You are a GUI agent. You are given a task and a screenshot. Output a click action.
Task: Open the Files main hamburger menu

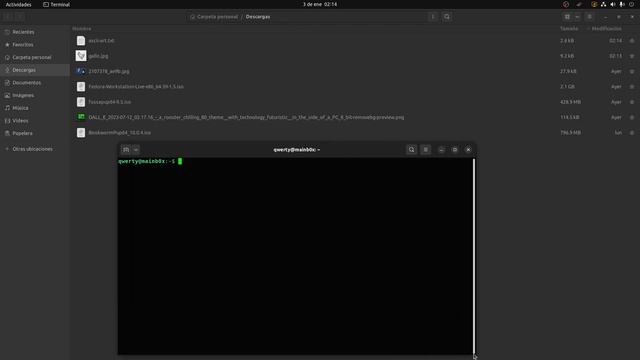coord(589,17)
